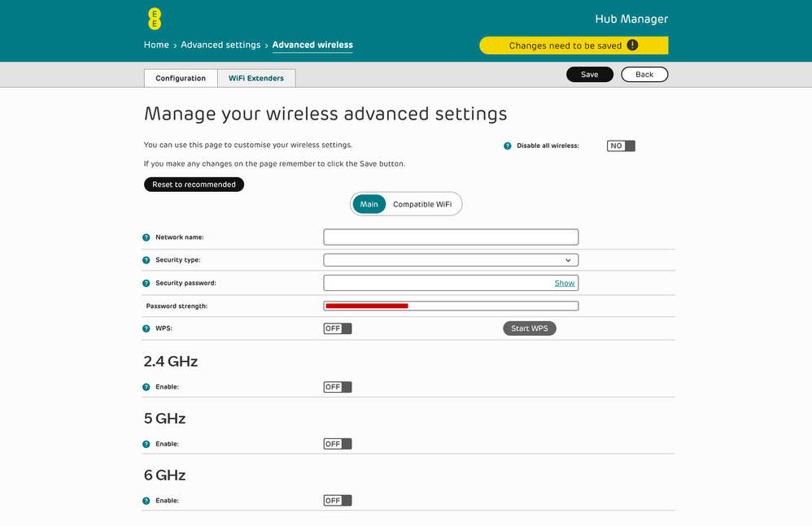Viewport: 812px width, 526px height.
Task: Open help icon for Disable all wireless
Action: point(508,146)
